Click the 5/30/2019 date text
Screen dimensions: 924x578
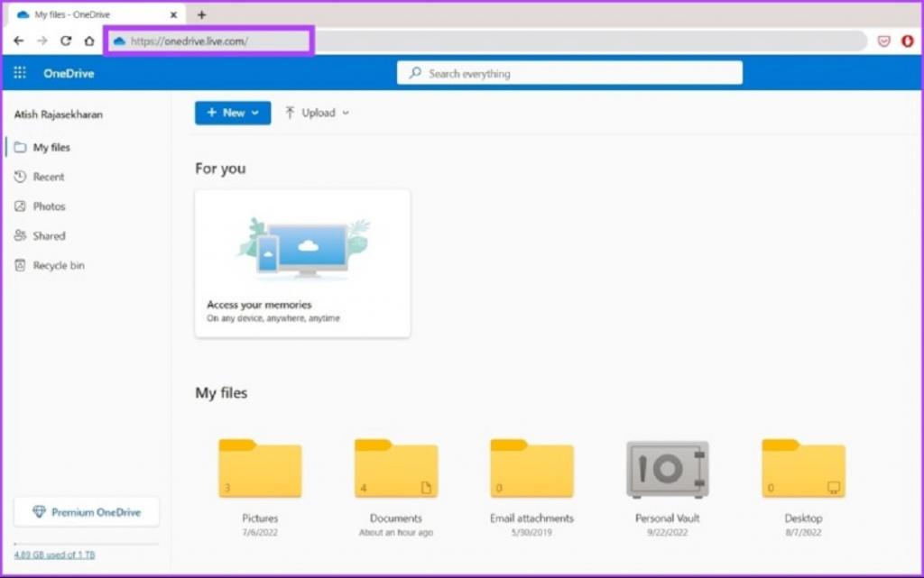(531, 533)
